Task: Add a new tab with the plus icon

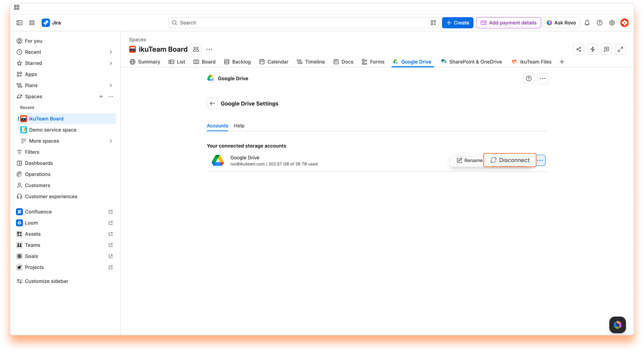Action: [562, 62]
